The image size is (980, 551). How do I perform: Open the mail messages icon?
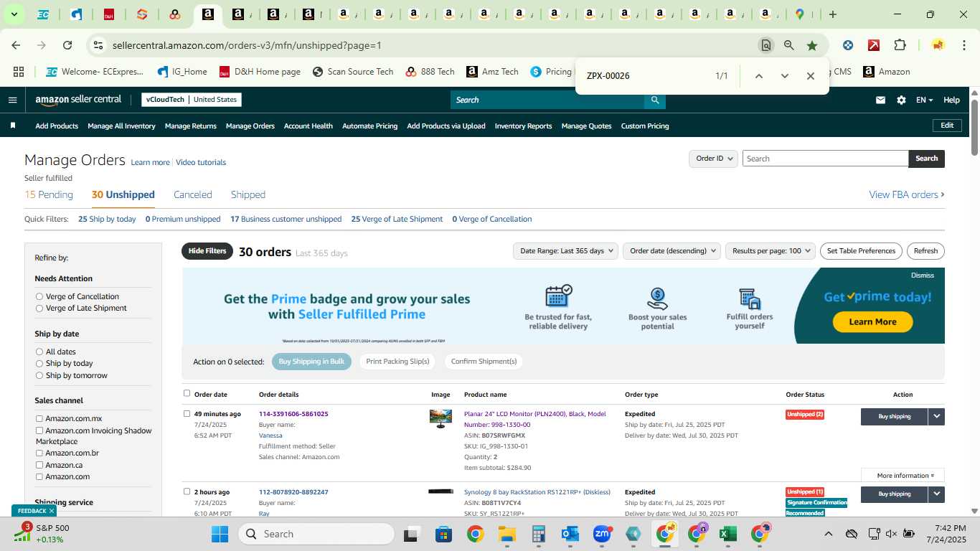[x=880, y=100]
